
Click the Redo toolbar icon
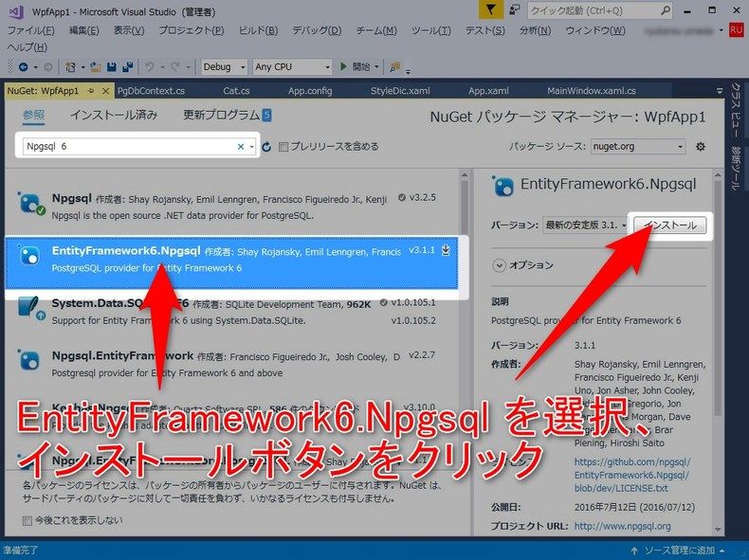pos(174,67)
